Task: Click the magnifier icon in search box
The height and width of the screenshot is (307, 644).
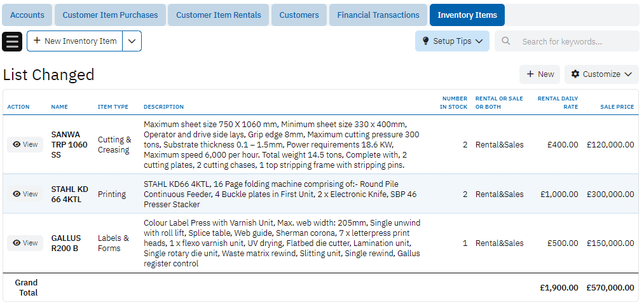Action: coord(506,41)
